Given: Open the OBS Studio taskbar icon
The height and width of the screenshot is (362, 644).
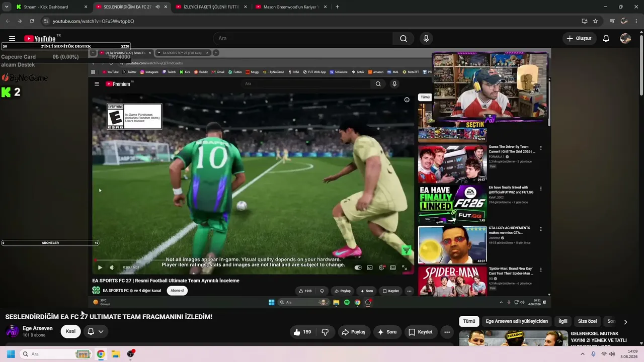Looking at the screenshot, I should pos(131,354).
